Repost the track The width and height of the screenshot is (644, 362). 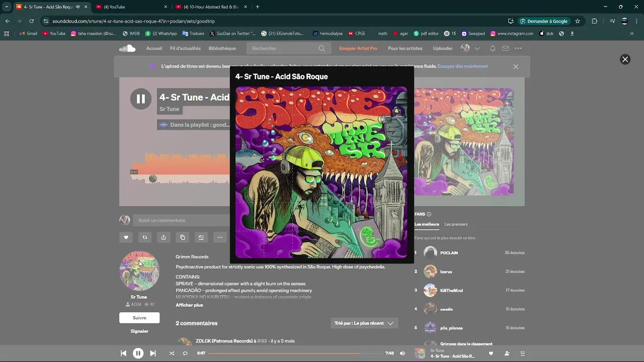pos(145,237)
